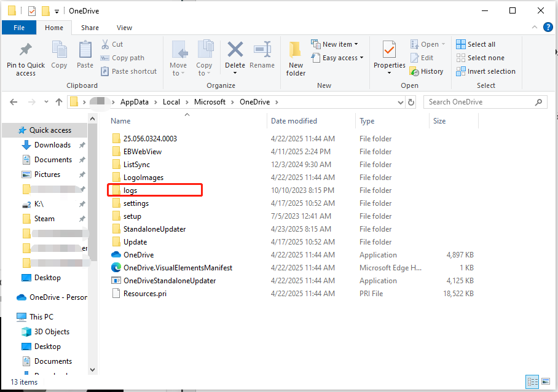This screenshot has width=558, height=392.
Task: Click the Copy ribbon icon
Action: coord(59,50)
